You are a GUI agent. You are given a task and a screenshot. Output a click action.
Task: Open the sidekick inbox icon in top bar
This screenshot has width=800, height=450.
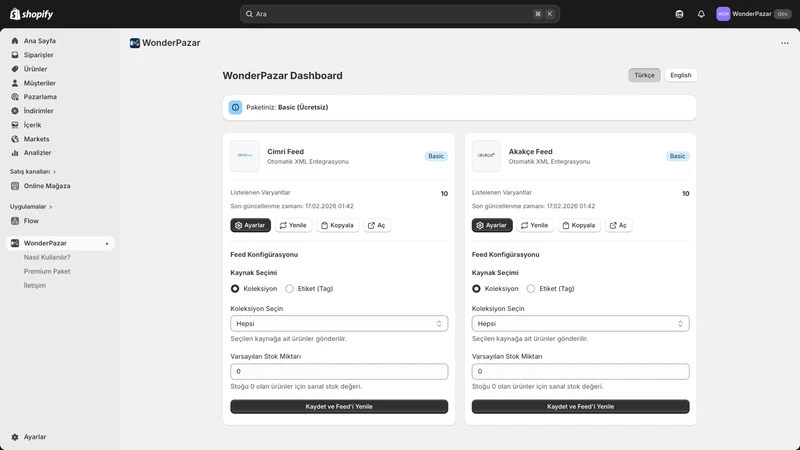(679, 14)
